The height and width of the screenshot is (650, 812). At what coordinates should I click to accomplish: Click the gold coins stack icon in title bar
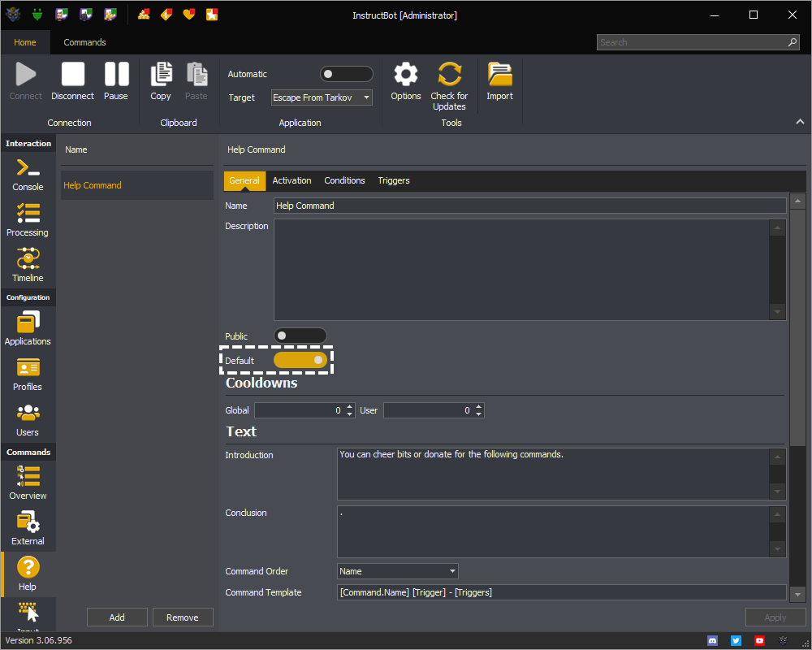click(144, 15)
